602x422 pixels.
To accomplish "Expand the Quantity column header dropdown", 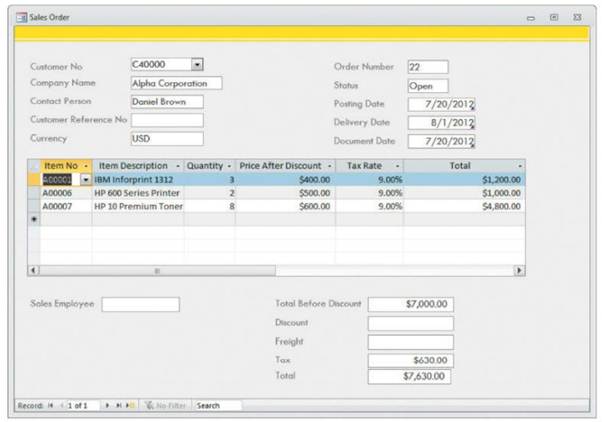I will point(229,165).
